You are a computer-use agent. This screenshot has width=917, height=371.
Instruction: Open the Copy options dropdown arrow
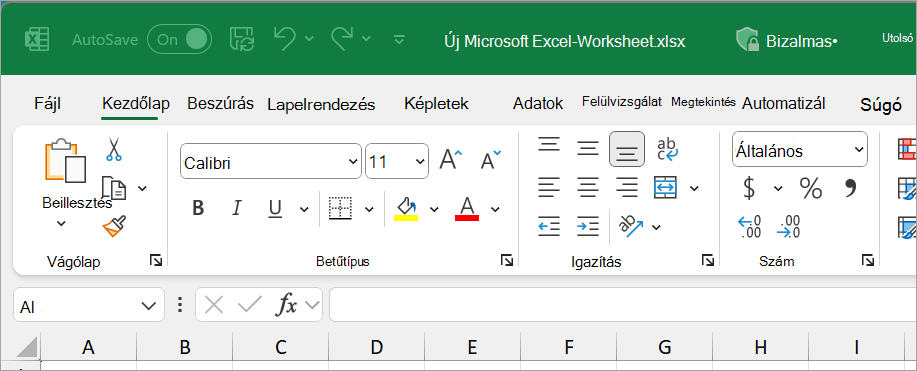142,188
